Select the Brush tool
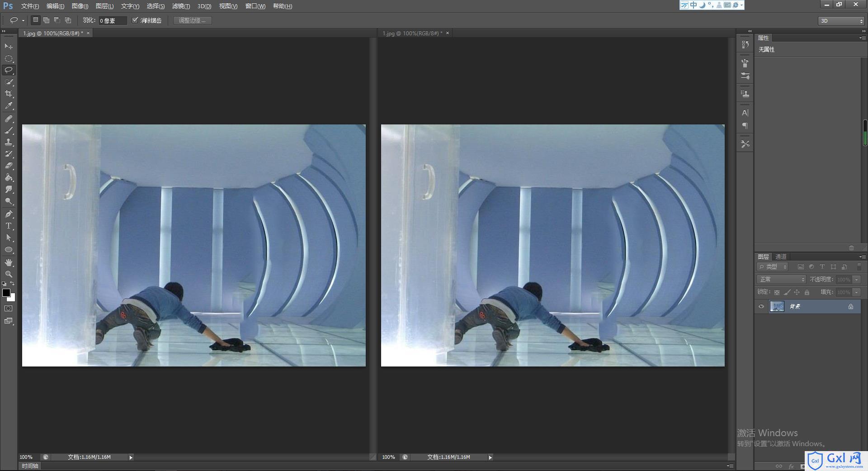 pos(9,130)
